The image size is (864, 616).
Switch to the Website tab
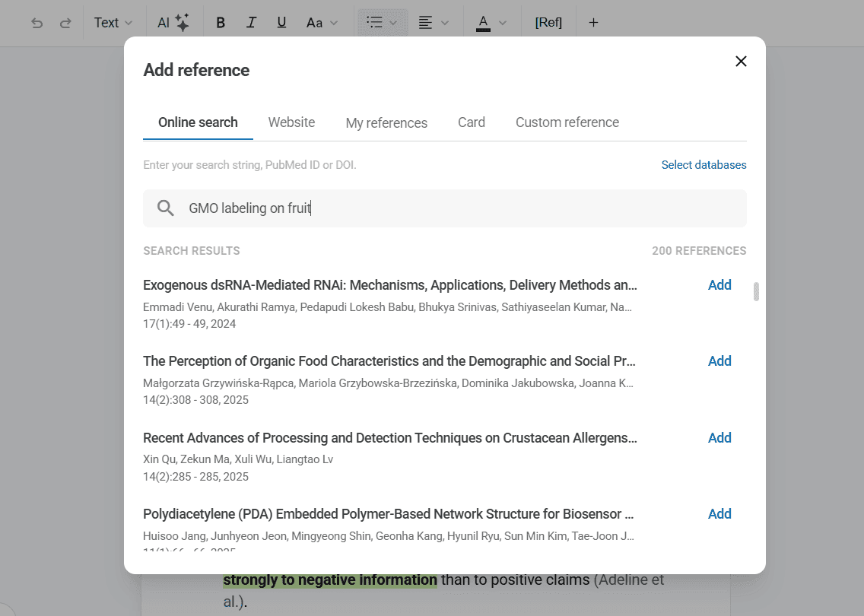[291, 122]
